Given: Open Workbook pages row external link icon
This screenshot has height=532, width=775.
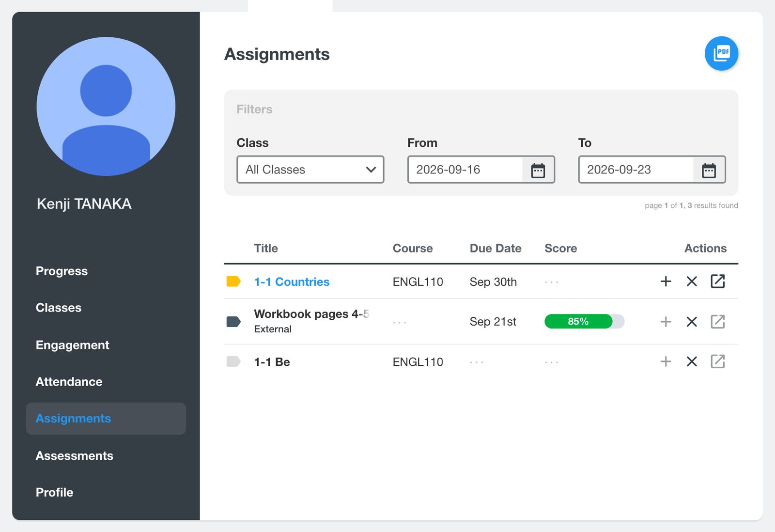Looking at the screenshot, I should click(717, 321).
